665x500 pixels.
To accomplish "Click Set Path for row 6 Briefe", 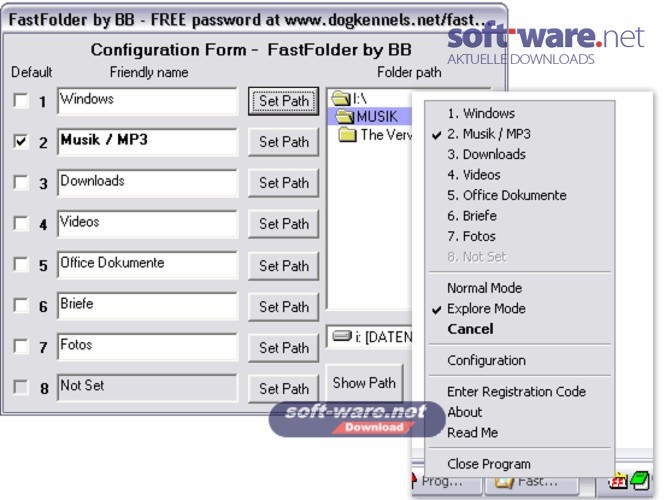I will [x=284, y=307].
